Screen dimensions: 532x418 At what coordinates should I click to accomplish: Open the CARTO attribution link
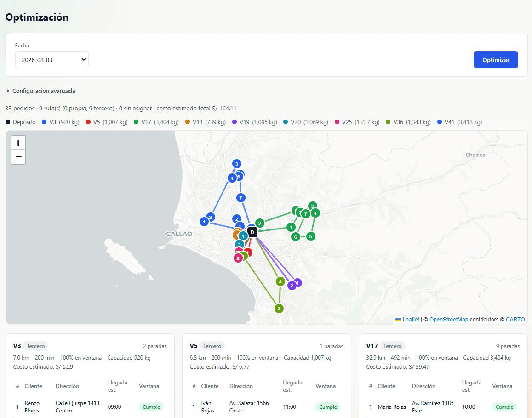click(x=515, y=319)
